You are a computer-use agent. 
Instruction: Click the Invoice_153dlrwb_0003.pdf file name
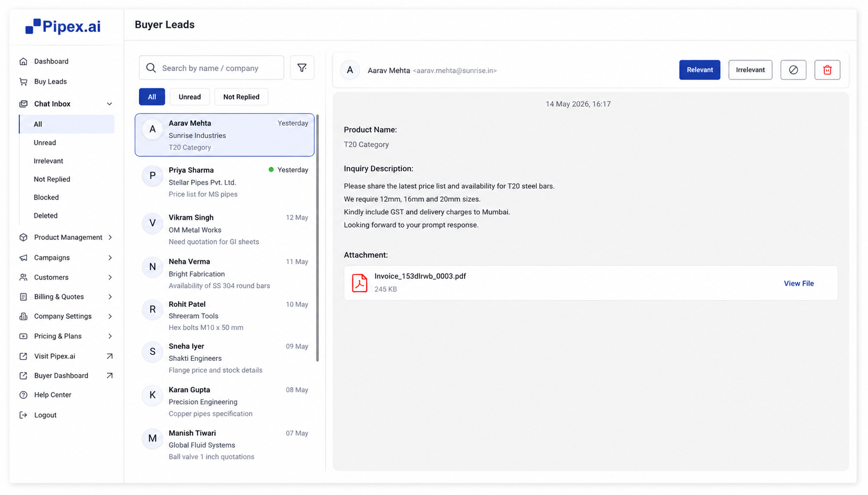coord(420,277)
